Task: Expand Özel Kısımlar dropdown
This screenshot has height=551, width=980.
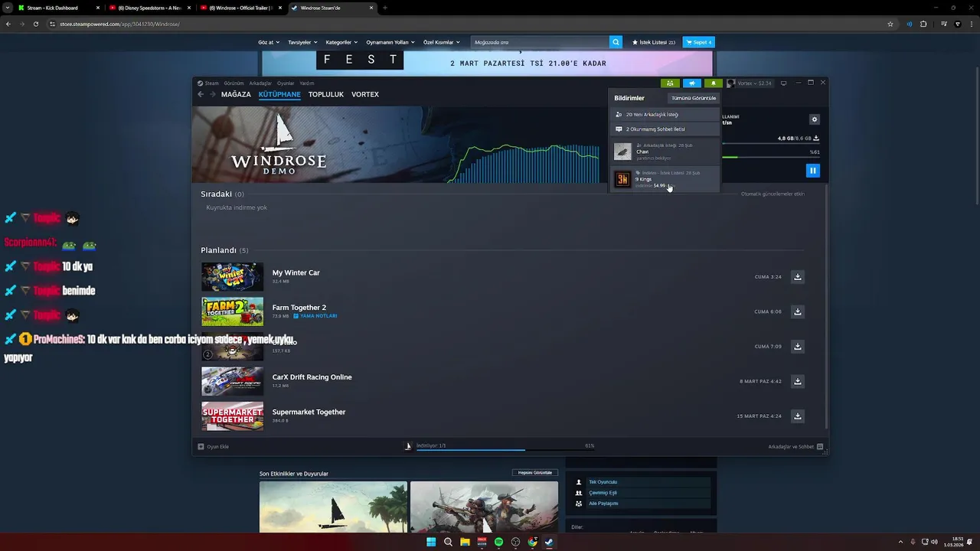Action: pyautogui.click(x=442, y=42)
